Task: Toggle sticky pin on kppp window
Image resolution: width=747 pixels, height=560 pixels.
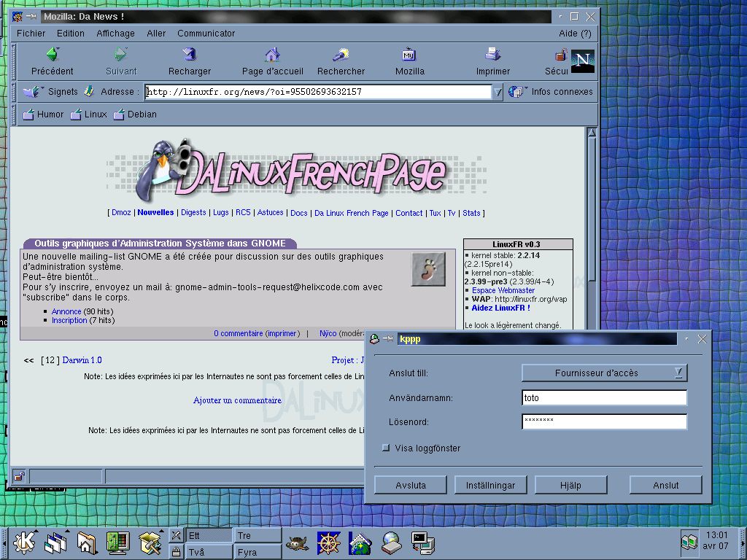Action: pyautogui.click(x=388, y=338)
